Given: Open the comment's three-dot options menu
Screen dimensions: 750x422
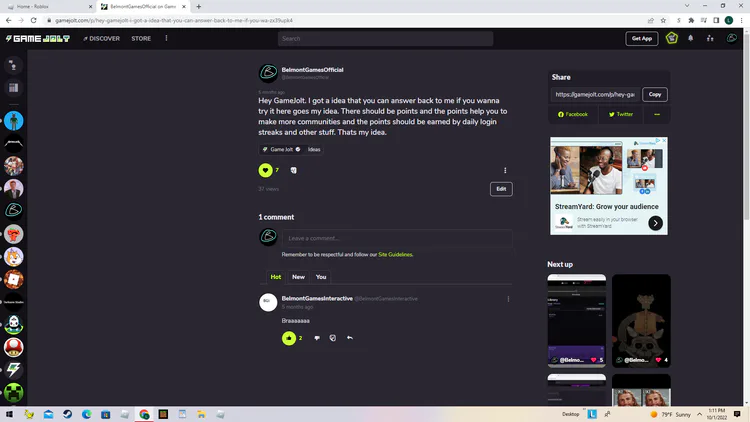Looking at the screenshot, I should [508, 299].
